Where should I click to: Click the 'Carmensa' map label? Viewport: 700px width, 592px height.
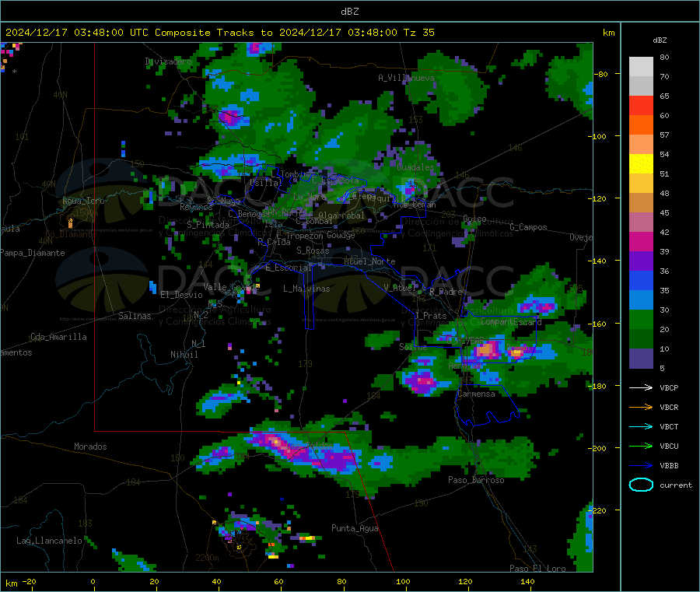(476, 394)
